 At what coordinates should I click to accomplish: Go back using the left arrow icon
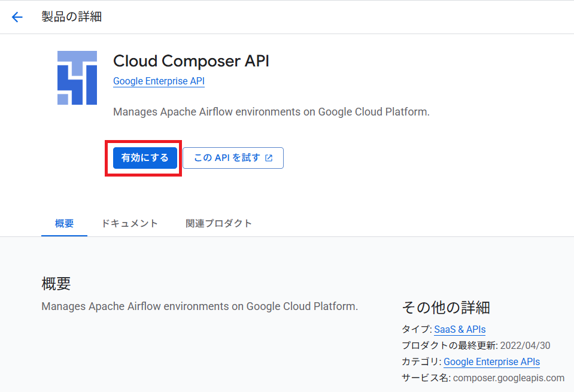tap(17, 17)
